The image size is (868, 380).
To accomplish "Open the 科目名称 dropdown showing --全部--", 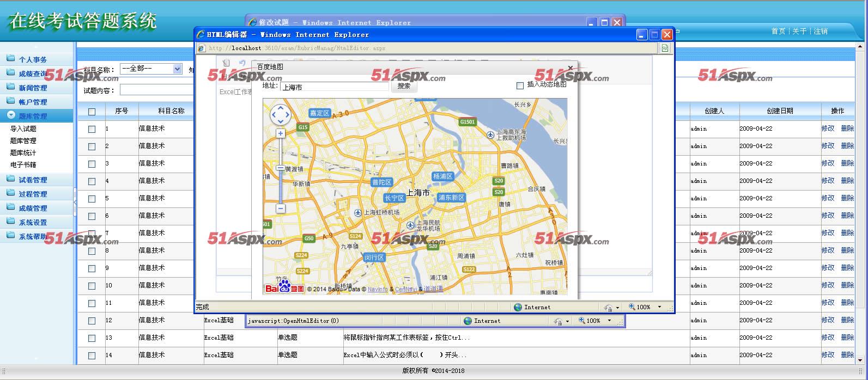I will [x=151, y=69].
